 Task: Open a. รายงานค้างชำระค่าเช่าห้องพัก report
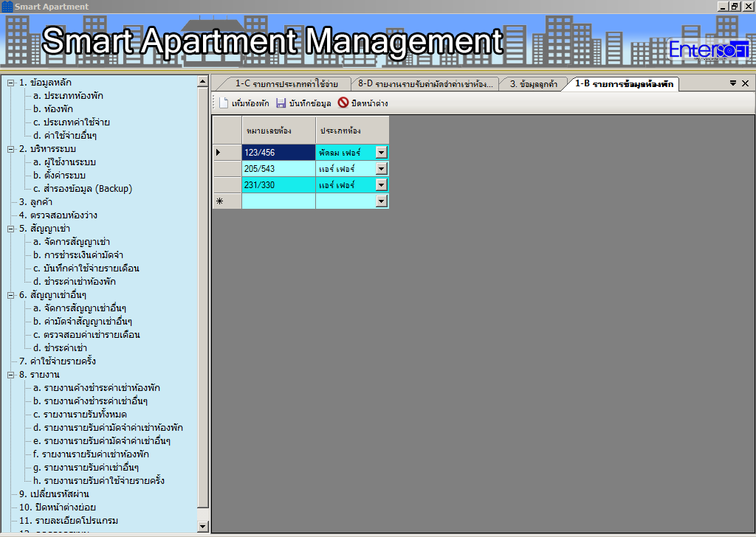click(97, 388)
